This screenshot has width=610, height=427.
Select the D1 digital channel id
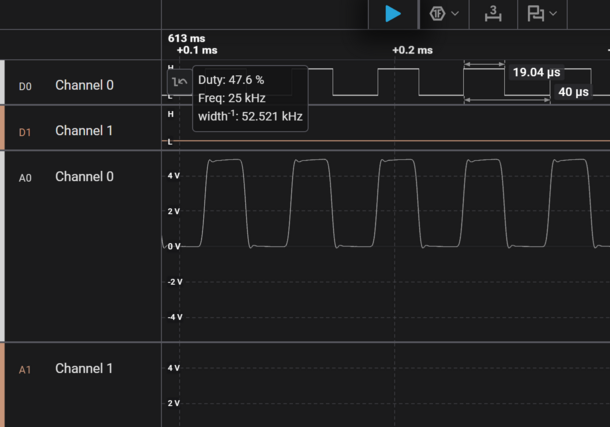click(x=26, y=132)
